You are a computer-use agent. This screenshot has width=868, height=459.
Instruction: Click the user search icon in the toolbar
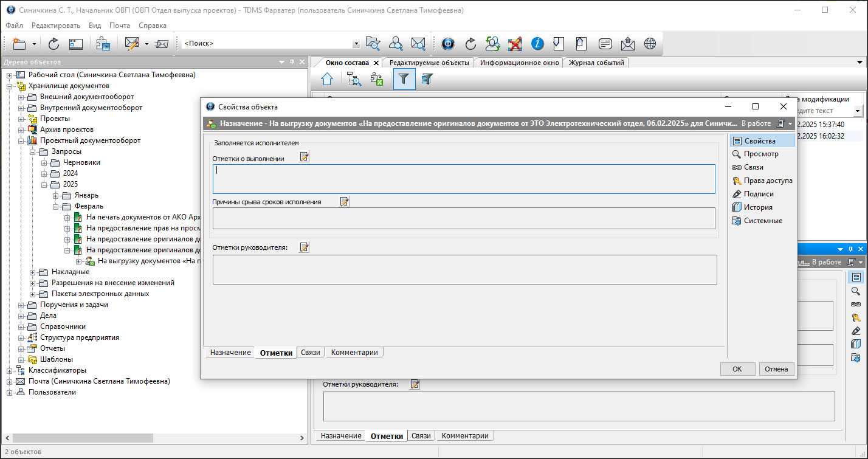396,44
